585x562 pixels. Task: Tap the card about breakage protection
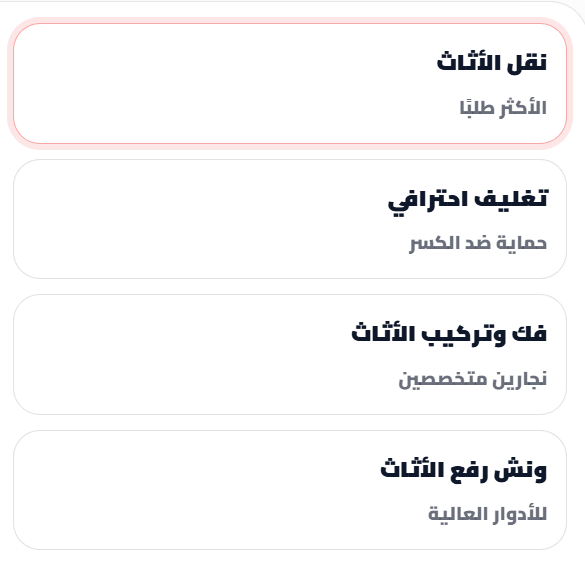(290, 219)
